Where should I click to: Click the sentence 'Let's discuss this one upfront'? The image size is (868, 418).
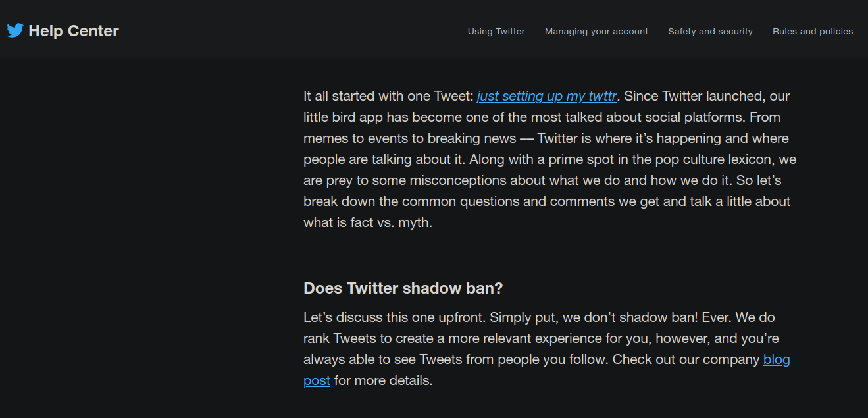395,317
